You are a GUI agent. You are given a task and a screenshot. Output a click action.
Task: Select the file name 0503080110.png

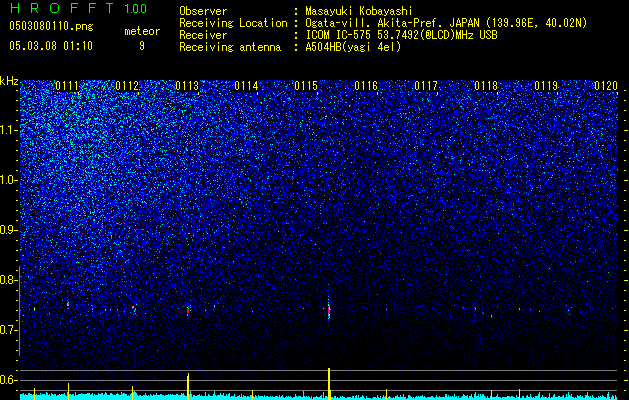51,27
